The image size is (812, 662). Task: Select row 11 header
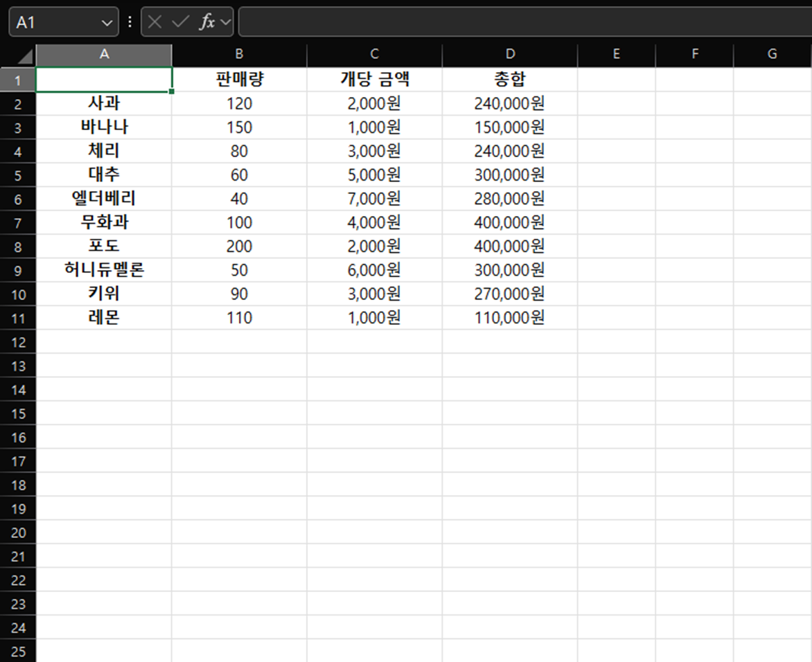pyautogui.click(x=18, y=317)
